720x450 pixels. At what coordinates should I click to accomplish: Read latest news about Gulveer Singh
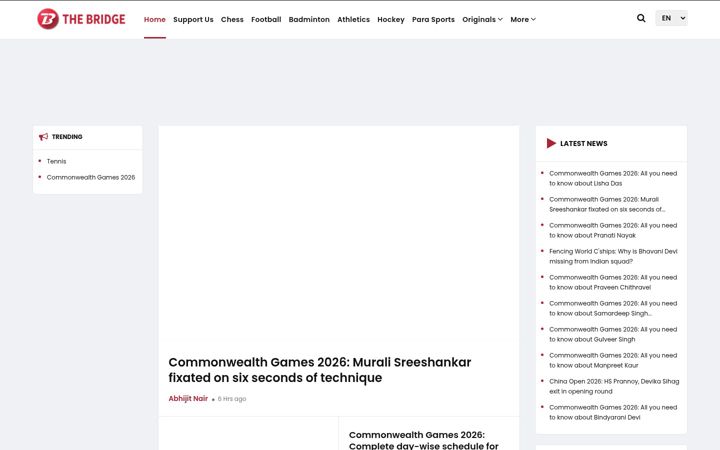[613, 334]
